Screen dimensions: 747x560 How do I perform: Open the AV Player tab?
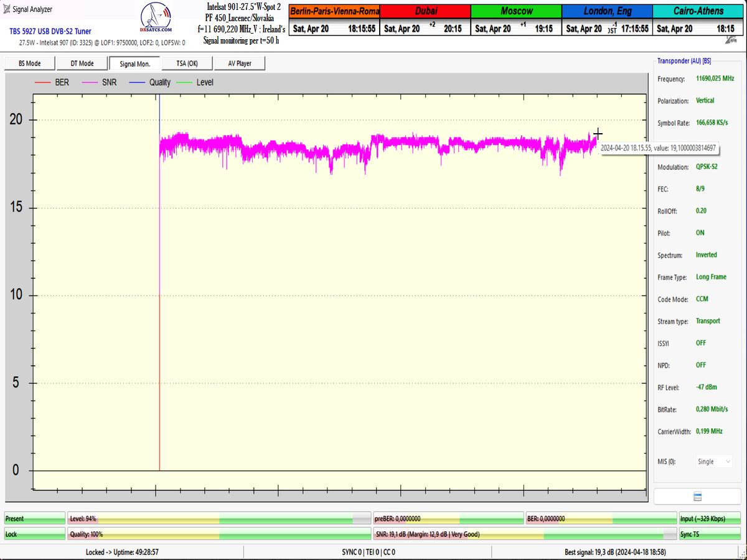(x=240, y=63)
